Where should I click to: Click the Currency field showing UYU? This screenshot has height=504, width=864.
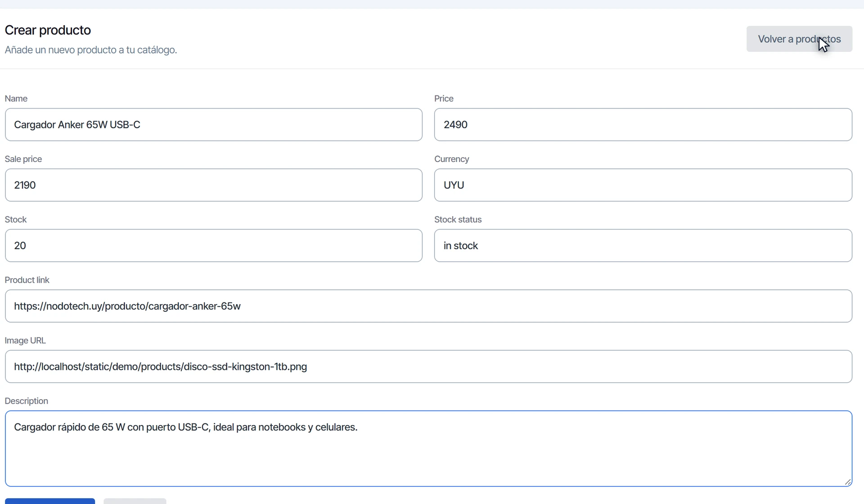pos(643,185)
